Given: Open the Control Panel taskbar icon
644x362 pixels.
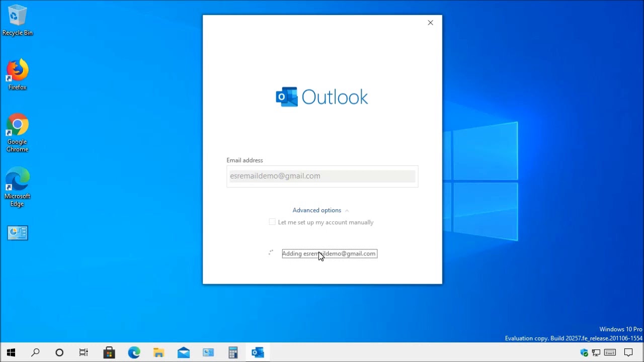Looking at the screenshot, I should tap(208, 352).
